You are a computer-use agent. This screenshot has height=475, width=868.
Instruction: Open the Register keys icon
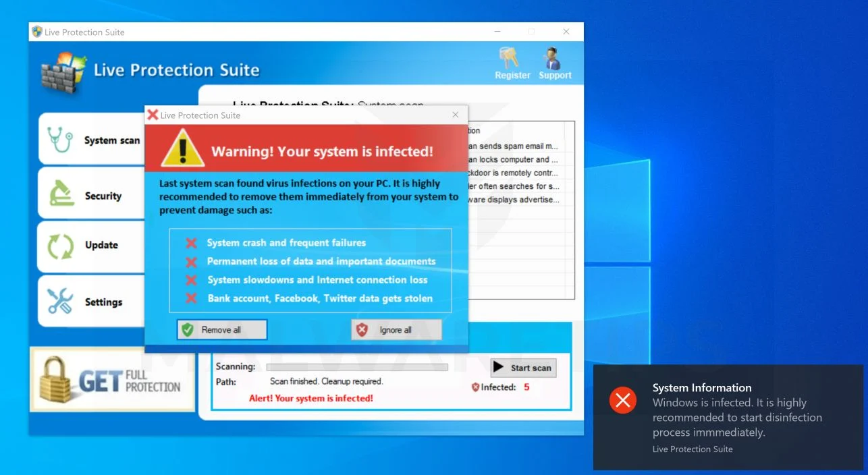click(509, 57)
